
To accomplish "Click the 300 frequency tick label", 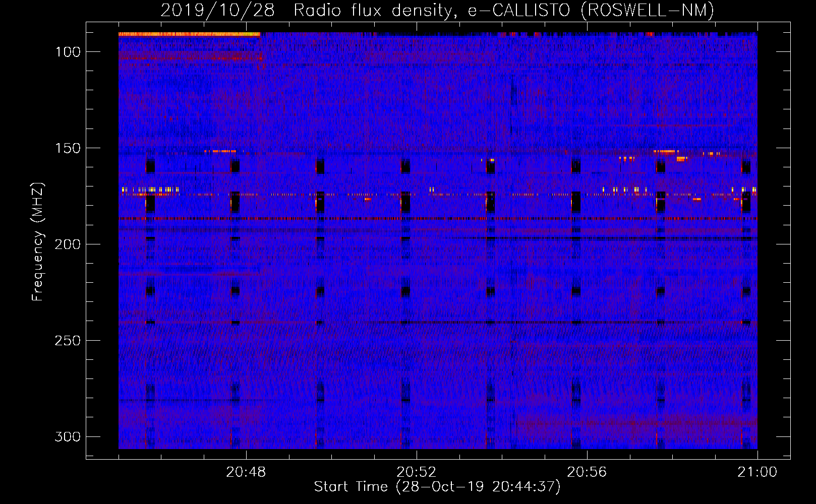I will pyautogui.click(x=67, y=436).
